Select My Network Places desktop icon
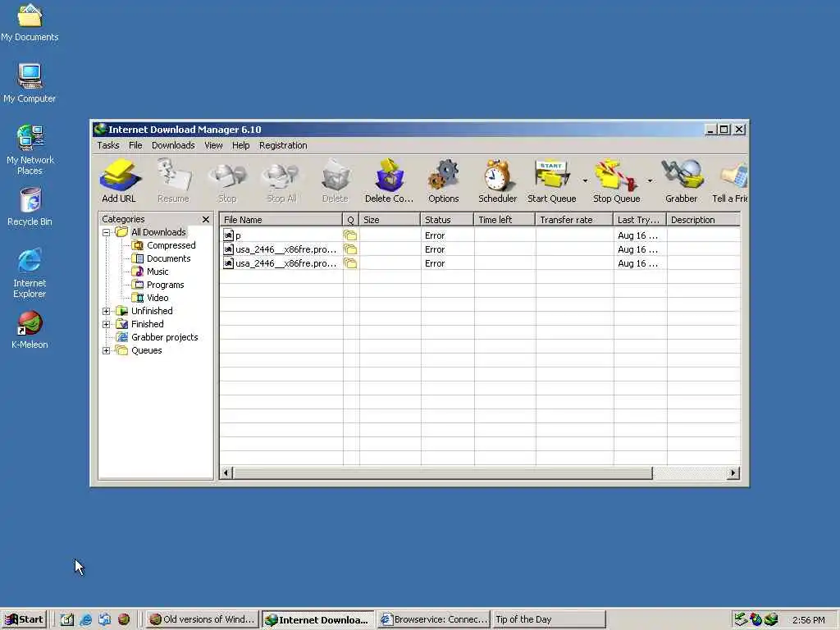This screenshot has width=840, height=630. 30,150
